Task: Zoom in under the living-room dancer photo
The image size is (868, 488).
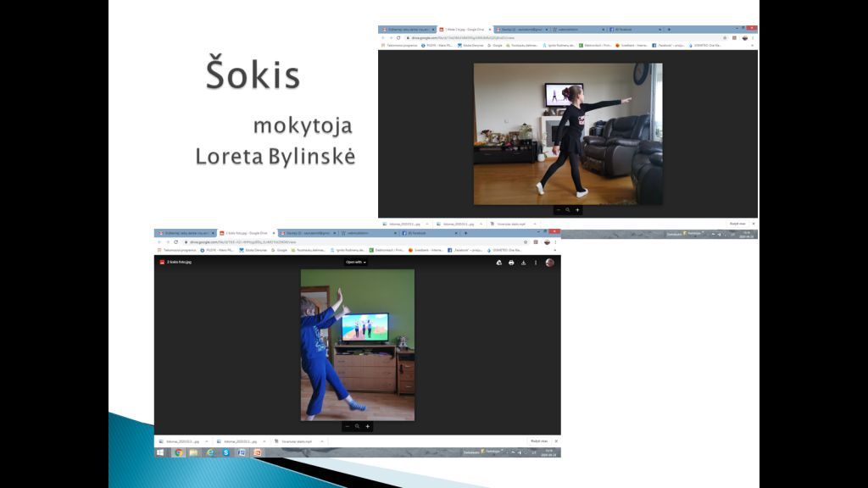Action: pos(577,210)
